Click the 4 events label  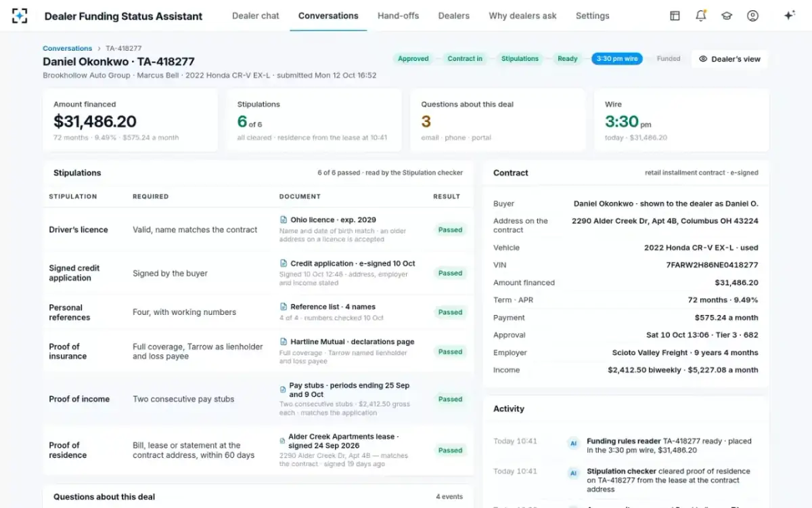tap(449, 496)
